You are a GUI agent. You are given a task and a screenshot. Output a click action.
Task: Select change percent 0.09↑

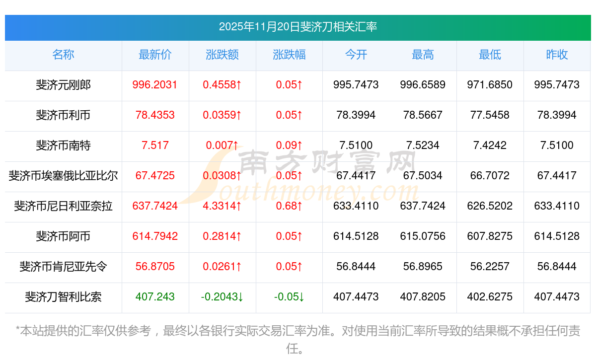point(289,146)
